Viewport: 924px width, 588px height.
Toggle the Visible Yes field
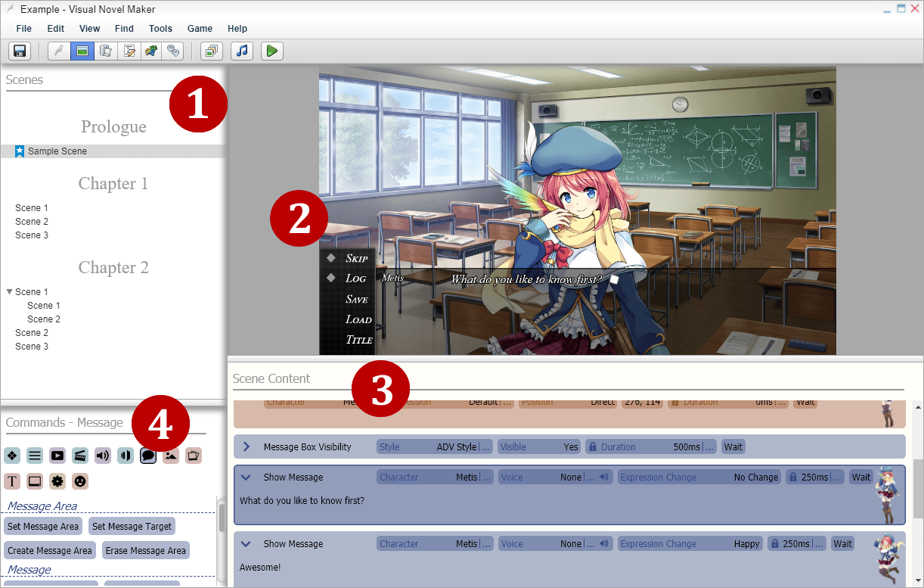(540, 447)
